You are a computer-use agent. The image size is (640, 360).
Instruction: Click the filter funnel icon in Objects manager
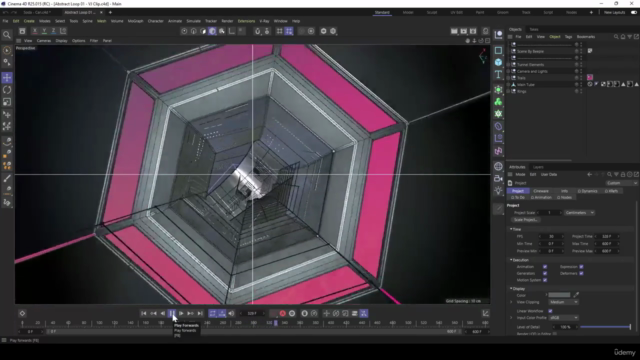(x=630, y=37)
